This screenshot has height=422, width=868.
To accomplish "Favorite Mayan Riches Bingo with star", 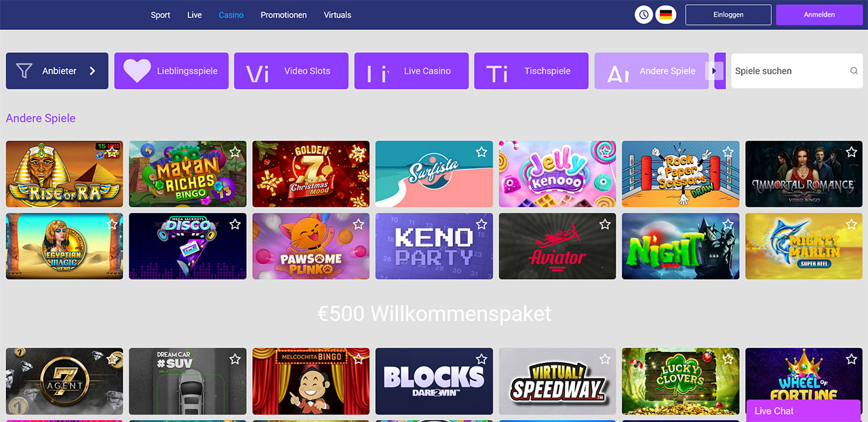I will click(x=235, y=152).
